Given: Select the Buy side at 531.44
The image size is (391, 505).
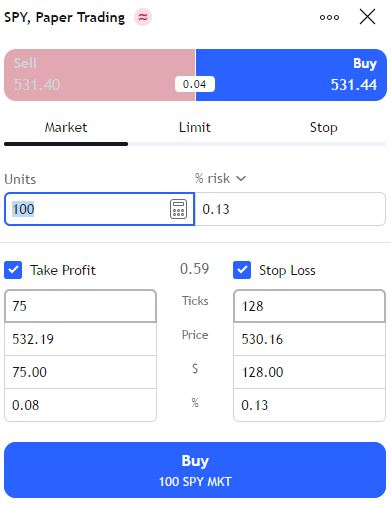Looking at the screenshot, I should tap(291, 75).
